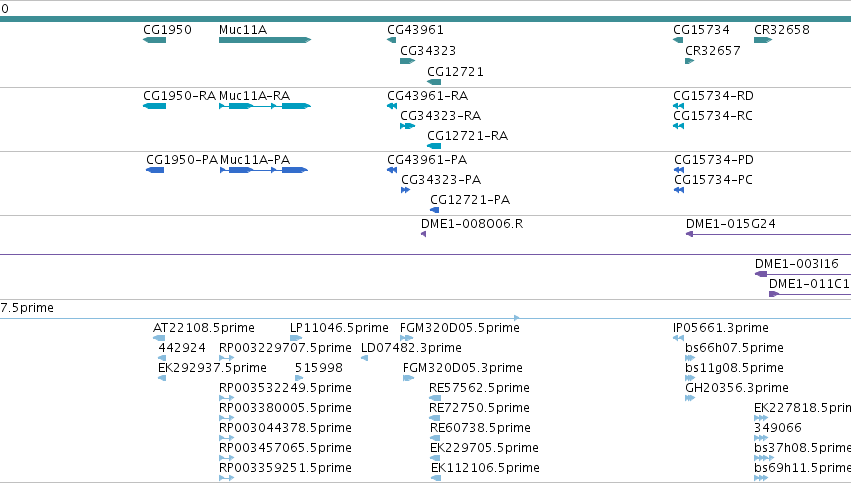Select the Muc11A gene arrow glyph
This screenshot has height=483, width=851.
point(265,40)
